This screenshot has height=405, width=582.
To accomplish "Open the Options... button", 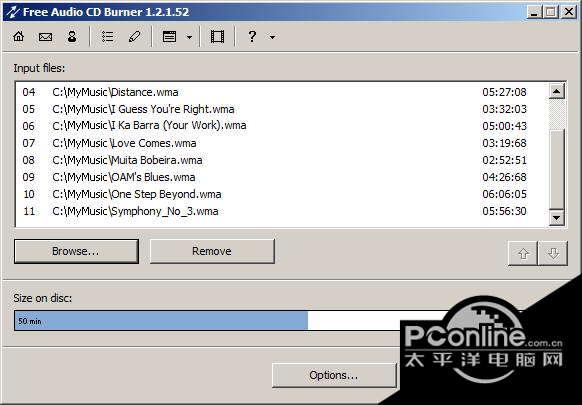I will pos(334,375).
